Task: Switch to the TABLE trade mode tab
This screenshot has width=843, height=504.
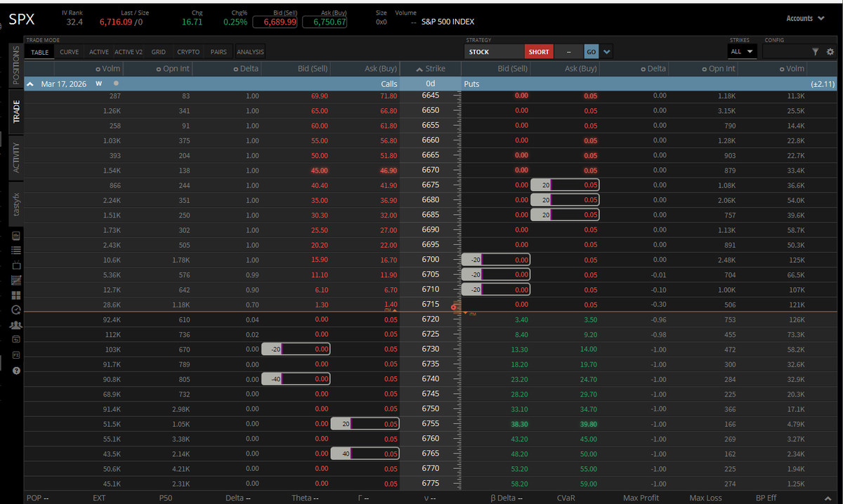Action: [40, 52]
